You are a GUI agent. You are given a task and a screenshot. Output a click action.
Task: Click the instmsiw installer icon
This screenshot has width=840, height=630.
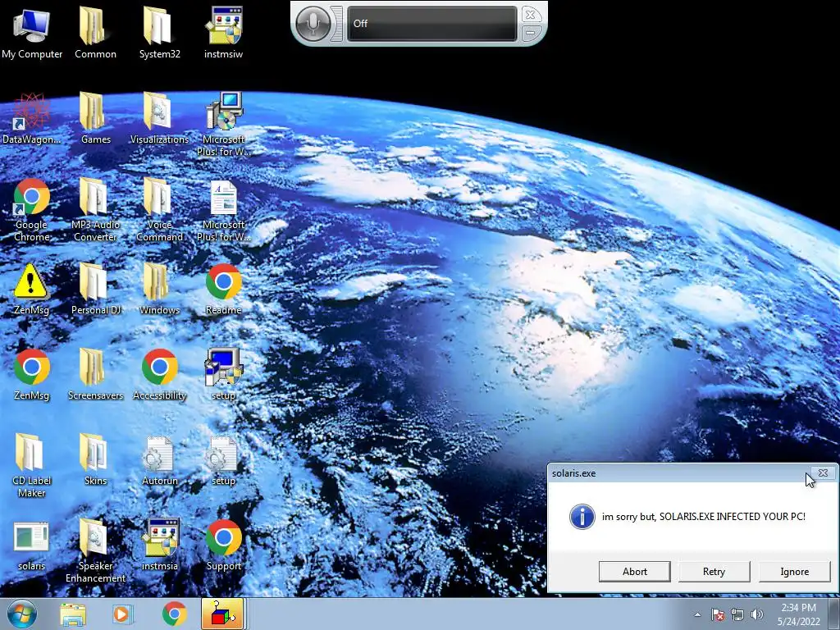(x=223, y=33)
